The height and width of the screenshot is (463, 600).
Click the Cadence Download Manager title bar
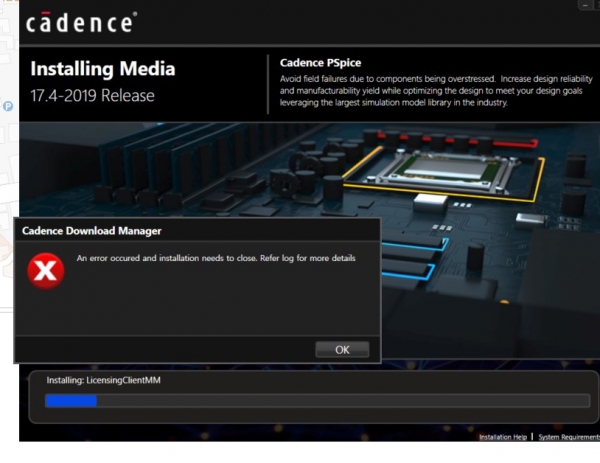click(x=197, y=230)
